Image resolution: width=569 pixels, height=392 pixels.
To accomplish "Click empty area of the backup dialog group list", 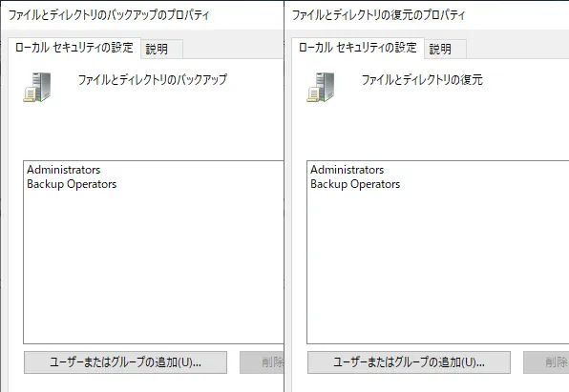I will tap(153, 265).
